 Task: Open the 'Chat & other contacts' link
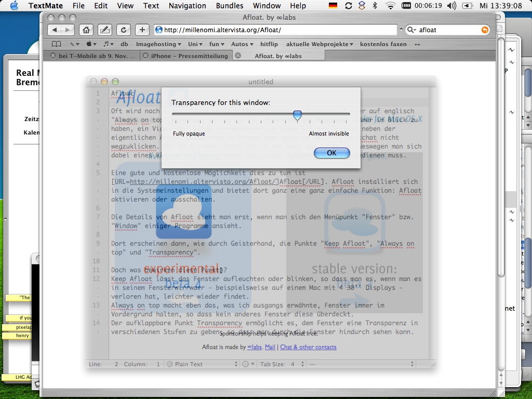[308, 347]
